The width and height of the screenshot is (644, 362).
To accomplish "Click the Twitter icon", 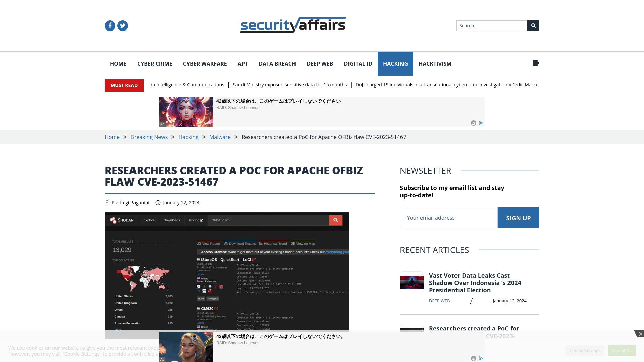I will (x=122, y=25).
